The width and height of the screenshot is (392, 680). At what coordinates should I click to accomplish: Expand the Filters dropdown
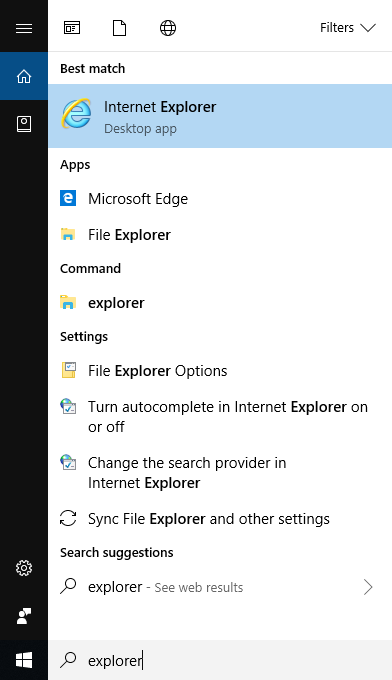(x=347, y=28)
